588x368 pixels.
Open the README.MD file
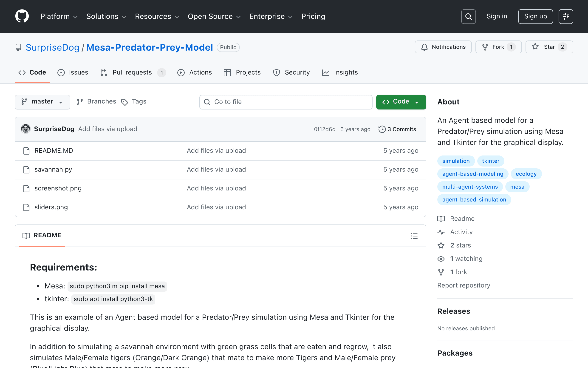click(x=54, y=151)
